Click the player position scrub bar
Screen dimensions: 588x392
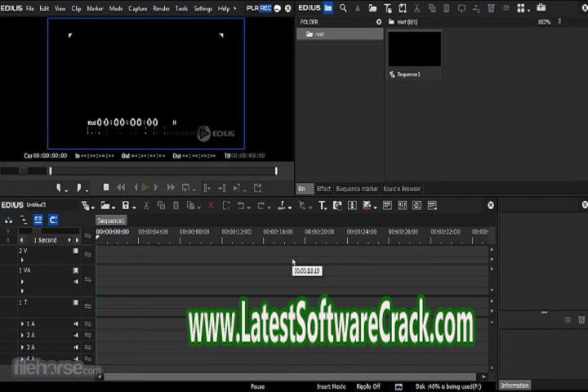click(x=163, y=171)
